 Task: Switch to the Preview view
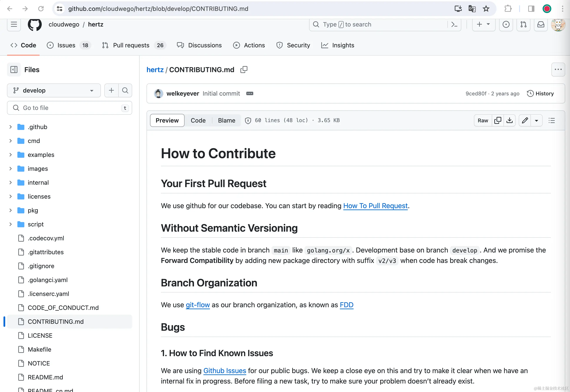click(167, 120)
